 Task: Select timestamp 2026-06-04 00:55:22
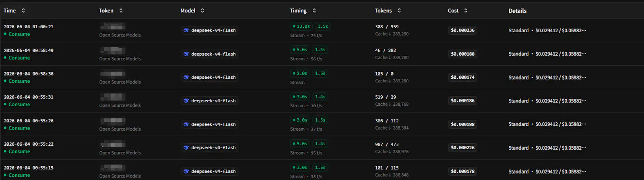(29, 144)
